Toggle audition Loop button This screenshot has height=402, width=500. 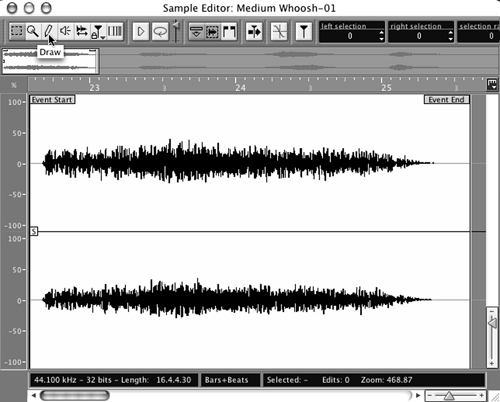coord(160,32)
